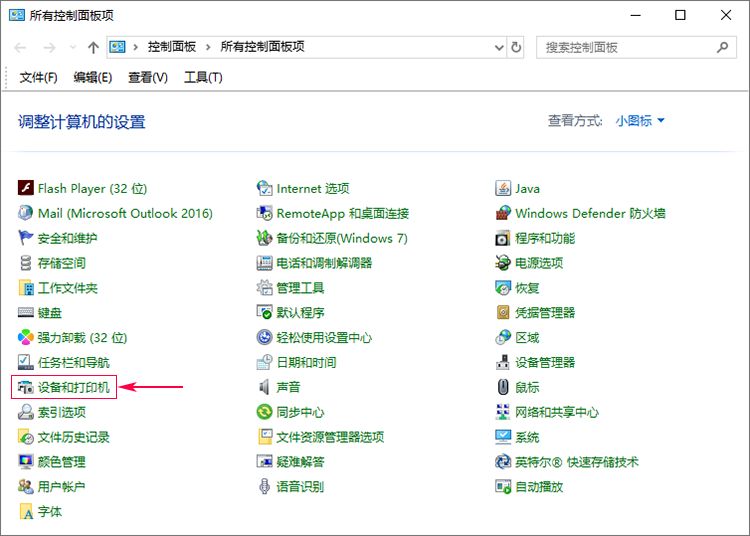The height and width of the screenshot is (536, 750).
Task: Expand the address bar history dropdown
Action: (x=498, y=47)
